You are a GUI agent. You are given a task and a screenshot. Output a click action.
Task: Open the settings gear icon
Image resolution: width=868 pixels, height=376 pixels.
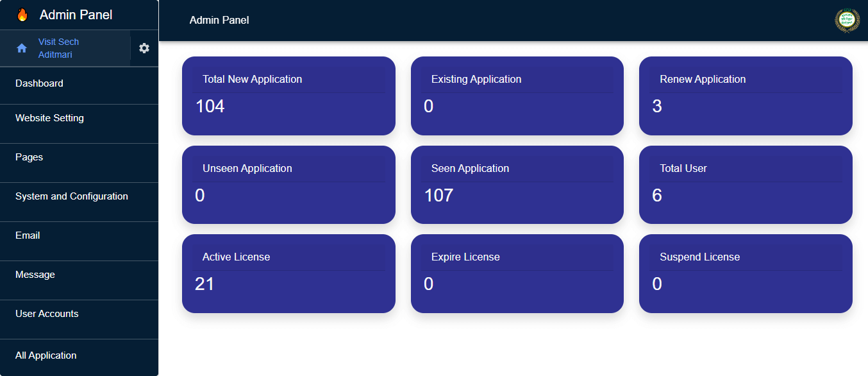tap(144, 48)
